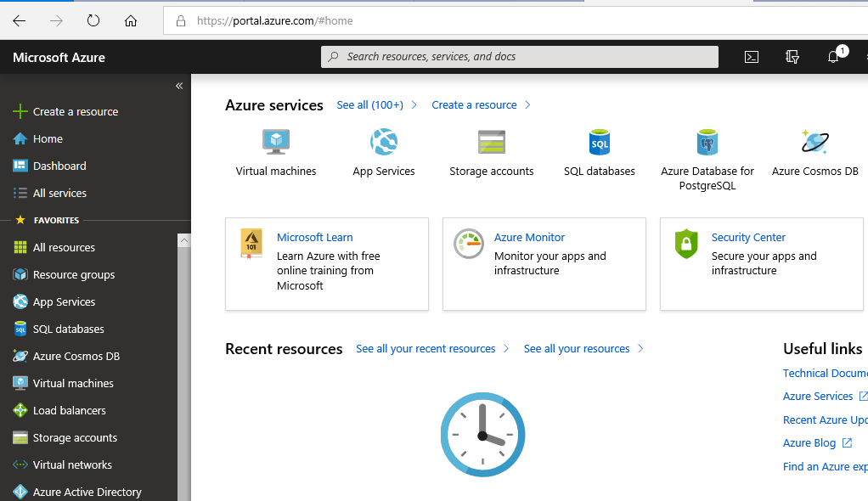This screenshot has width=868, height=501.
Task: Click the search resources, services, and docs field
Action: (519, 57)
